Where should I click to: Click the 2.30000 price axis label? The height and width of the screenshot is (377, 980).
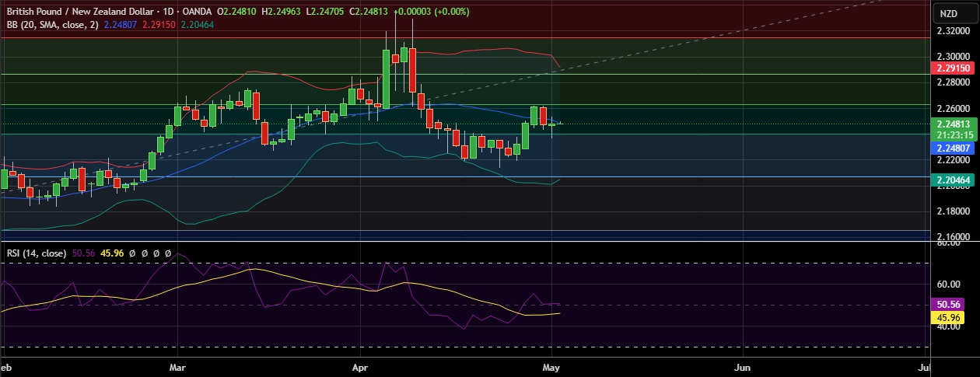[x=953, y=57]
